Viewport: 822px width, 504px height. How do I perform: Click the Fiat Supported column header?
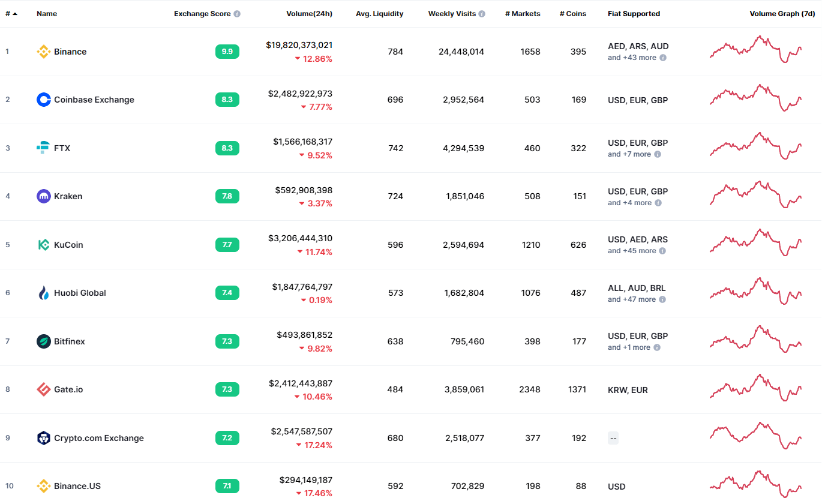[634, 14]
